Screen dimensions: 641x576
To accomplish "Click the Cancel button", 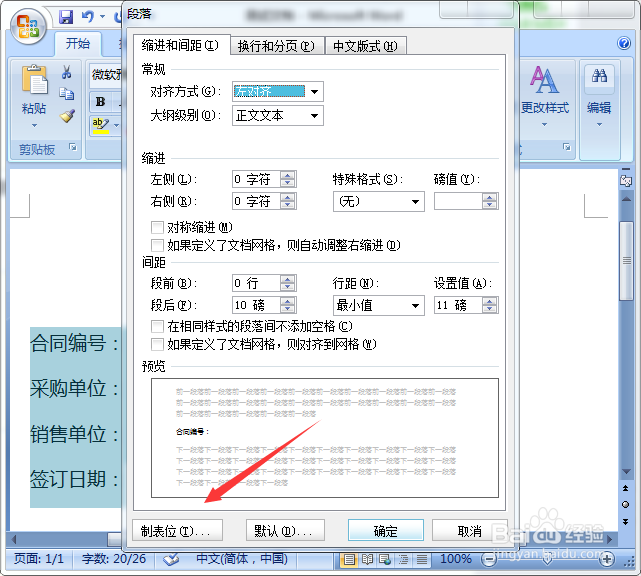I will 470,531.
